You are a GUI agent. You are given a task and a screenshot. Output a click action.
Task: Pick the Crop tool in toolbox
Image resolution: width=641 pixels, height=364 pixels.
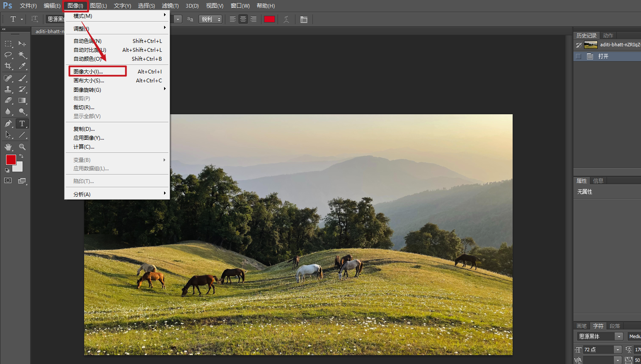pos(8,66)
